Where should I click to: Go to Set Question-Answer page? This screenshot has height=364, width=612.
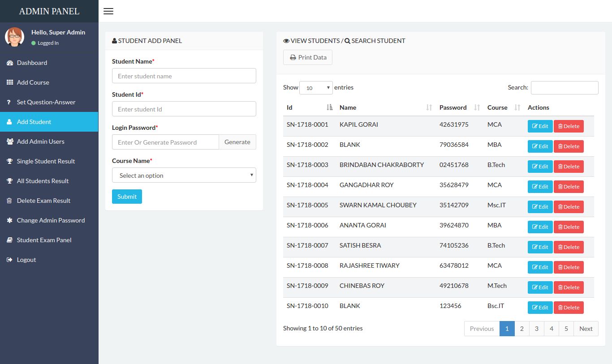pyautogui.click(x=49, y=102)
